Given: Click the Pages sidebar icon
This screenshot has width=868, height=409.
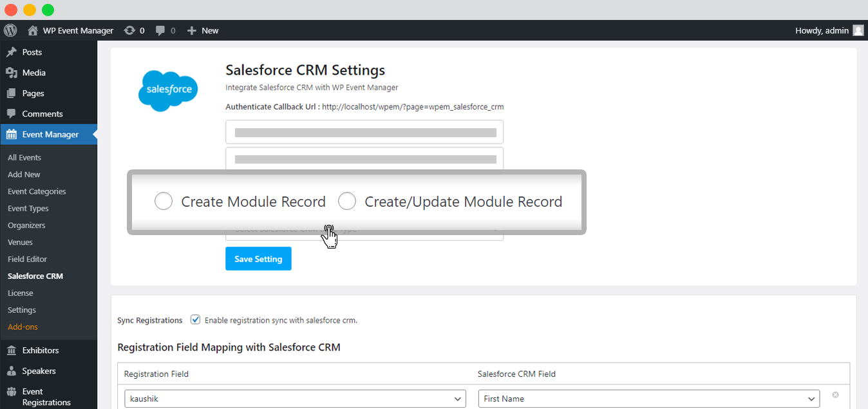Looking at the screenshot, I should (x=11, y=93).
